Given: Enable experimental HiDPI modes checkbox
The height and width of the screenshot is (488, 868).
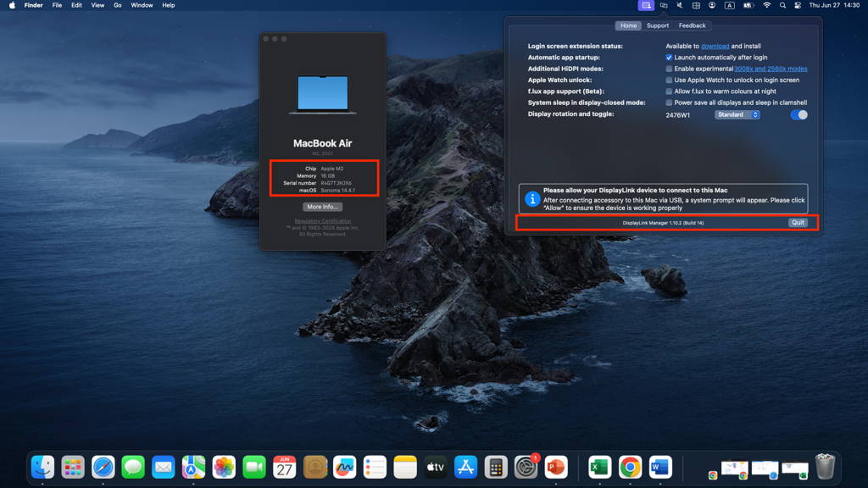Looking at the screenshot, I should click(669, 69).
